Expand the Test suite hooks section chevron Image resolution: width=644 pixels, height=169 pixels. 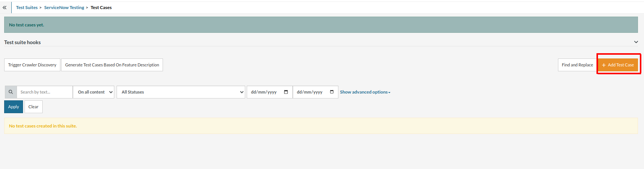(x=636, y=42)
